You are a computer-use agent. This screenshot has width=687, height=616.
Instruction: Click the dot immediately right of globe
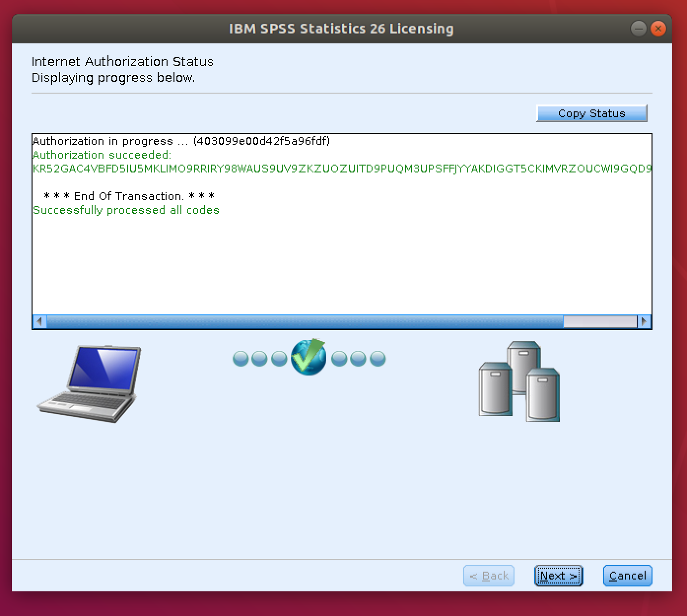pyautogui.click(x=339, y=359)
